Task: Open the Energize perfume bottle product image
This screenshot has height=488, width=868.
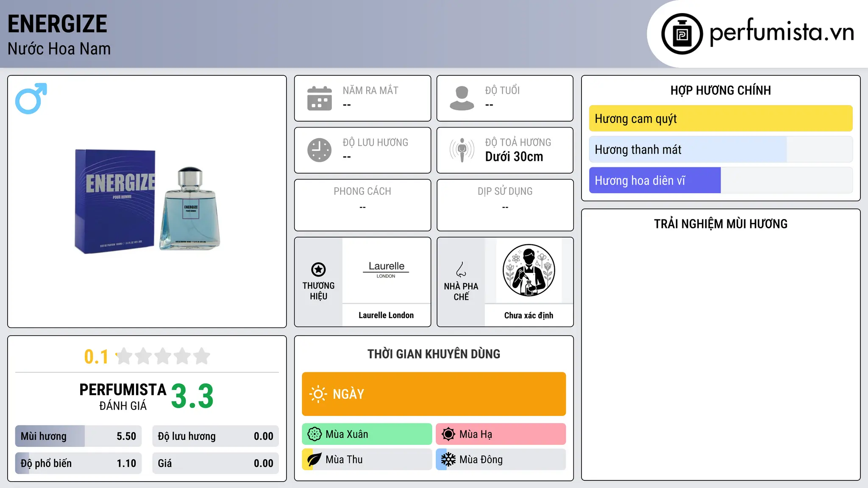Action: pos(147,201)
